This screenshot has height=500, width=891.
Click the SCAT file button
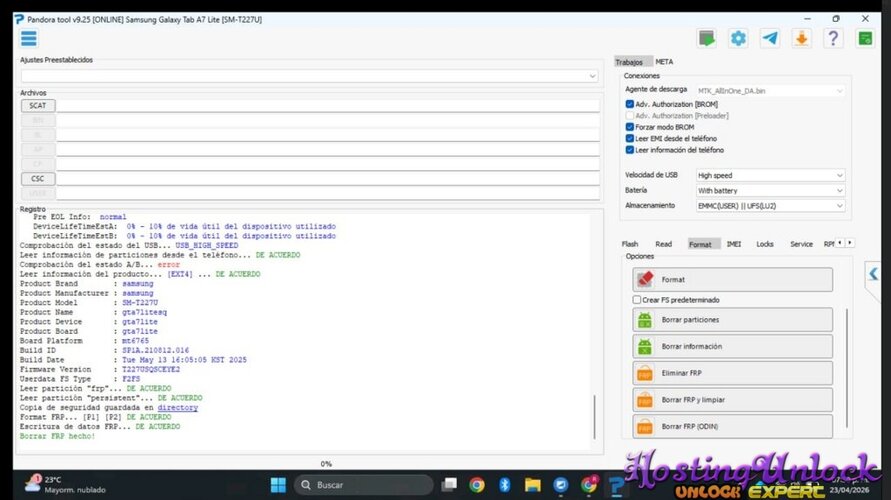coord(38,106)
